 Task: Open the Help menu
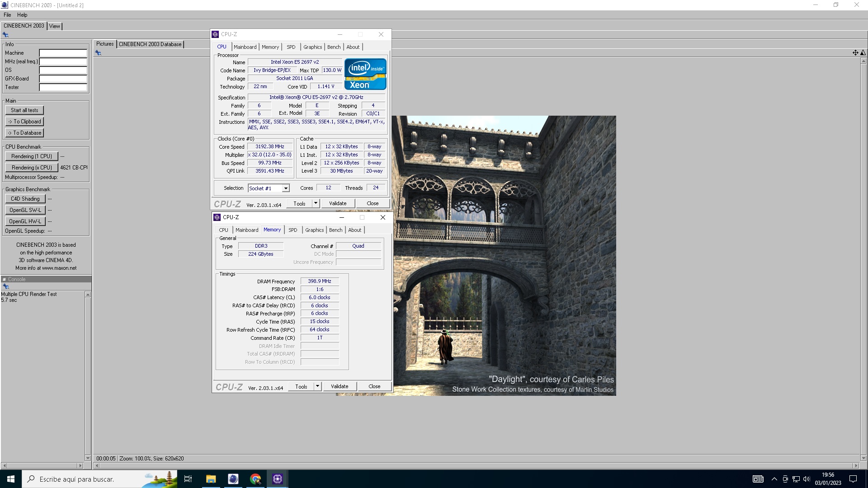[x=22, y=15]
